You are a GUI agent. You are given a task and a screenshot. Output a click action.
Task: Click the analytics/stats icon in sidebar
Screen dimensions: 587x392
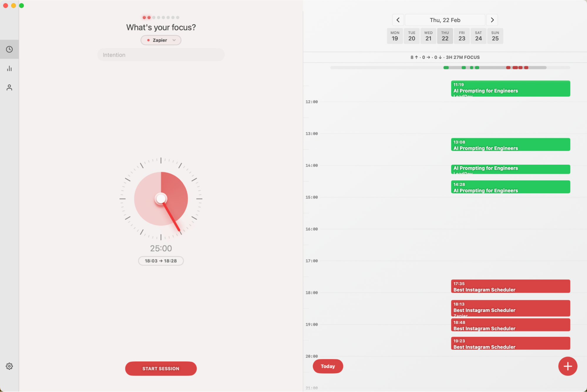(9, 68)
